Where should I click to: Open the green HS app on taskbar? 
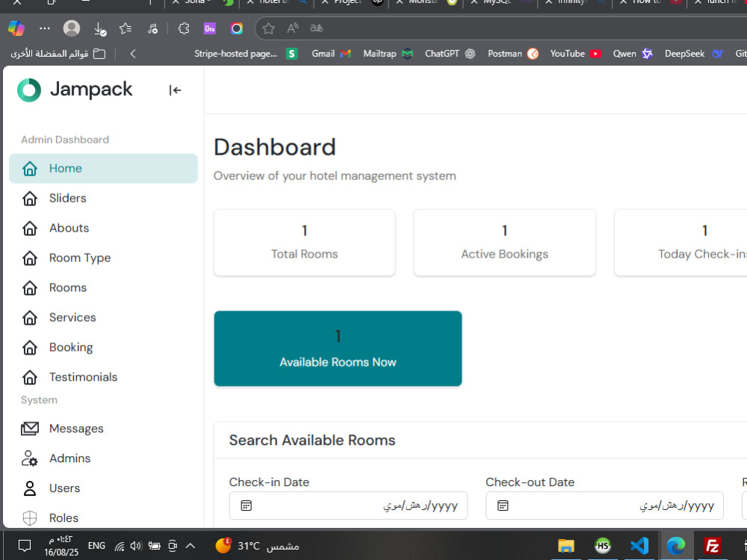(x=603, y=546)
